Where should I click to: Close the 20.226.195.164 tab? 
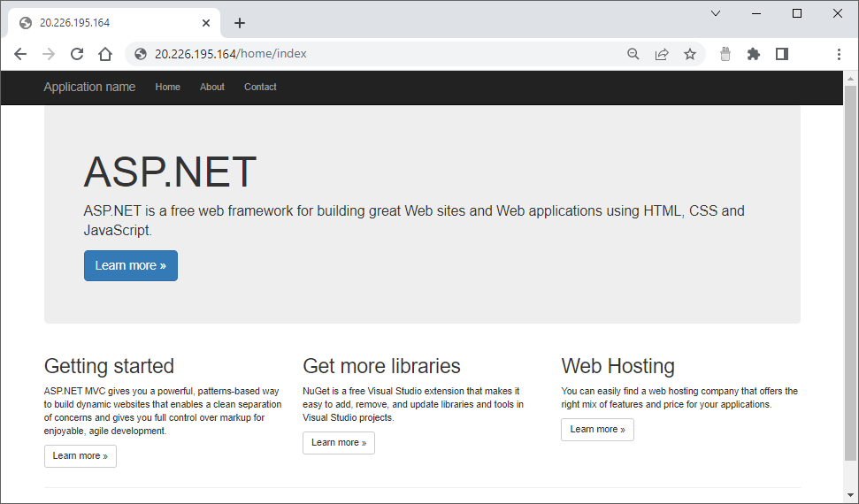(206, 23)
